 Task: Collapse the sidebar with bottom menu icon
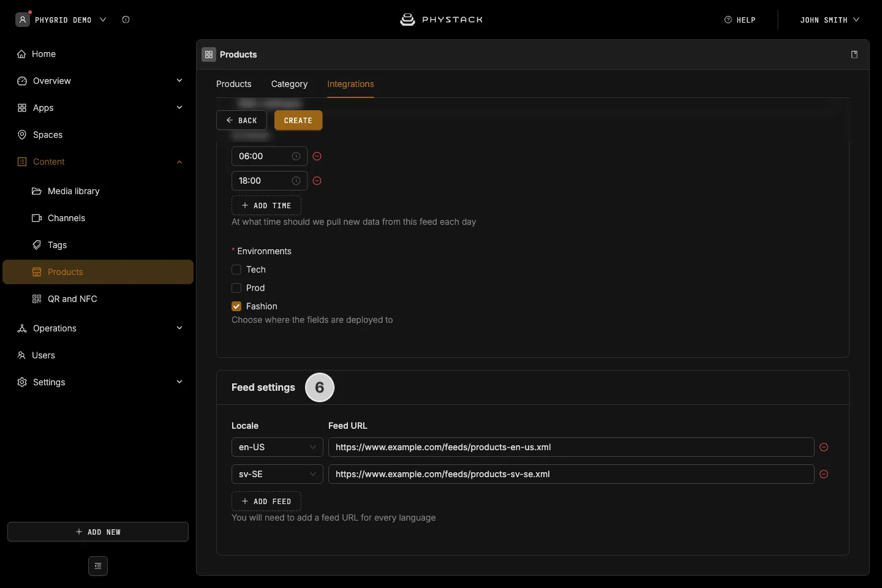(x=98, y=566)
